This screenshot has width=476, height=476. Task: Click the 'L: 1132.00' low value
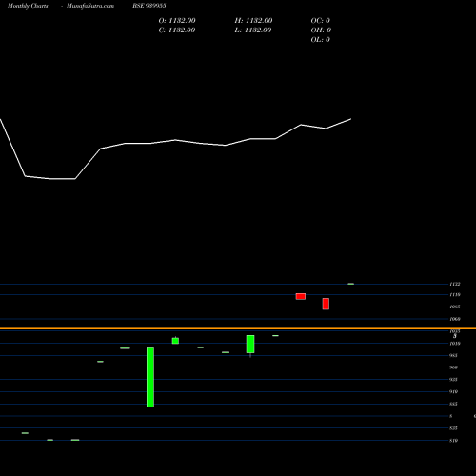[x=253, y=30]
